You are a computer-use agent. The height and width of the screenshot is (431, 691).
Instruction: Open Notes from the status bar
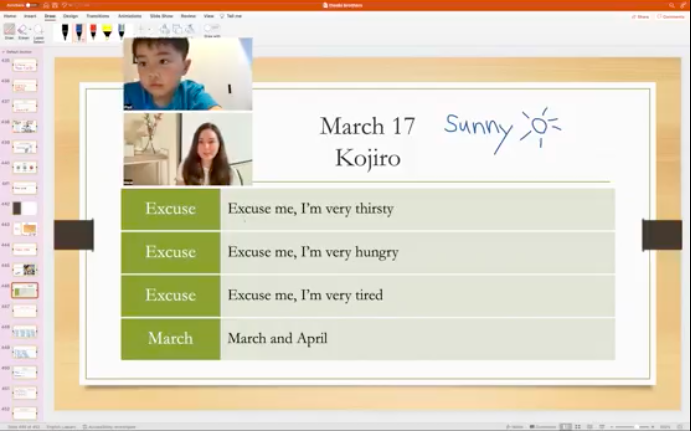point(516,426)
